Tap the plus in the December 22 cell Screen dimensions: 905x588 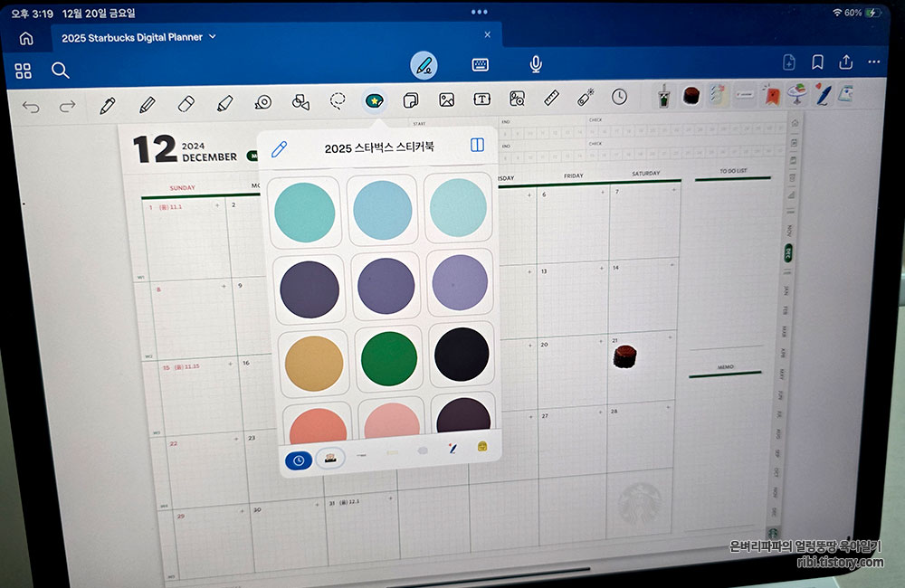(x=236, y=439)
